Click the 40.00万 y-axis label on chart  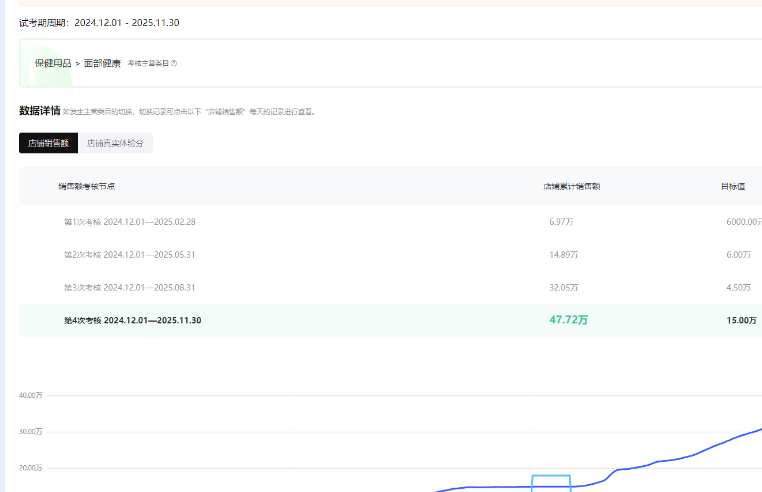click(30, 395)
